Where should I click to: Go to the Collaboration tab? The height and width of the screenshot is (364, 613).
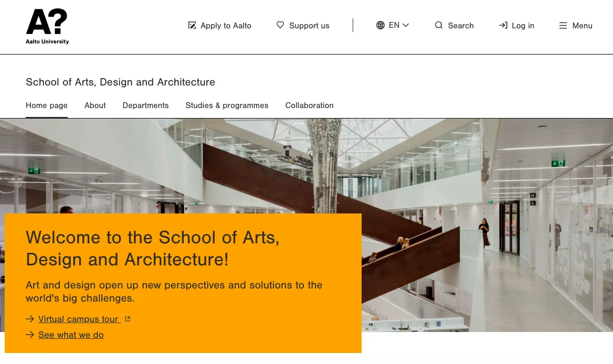tap(309, 105)
